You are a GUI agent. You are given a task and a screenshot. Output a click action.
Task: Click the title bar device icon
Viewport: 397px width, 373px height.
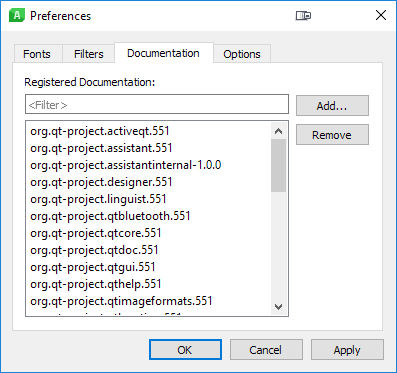coord(303,16)
